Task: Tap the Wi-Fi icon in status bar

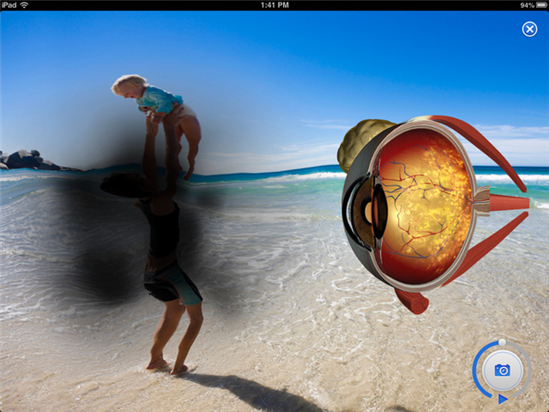Action: pyautogui.click(x=24, y=5)
